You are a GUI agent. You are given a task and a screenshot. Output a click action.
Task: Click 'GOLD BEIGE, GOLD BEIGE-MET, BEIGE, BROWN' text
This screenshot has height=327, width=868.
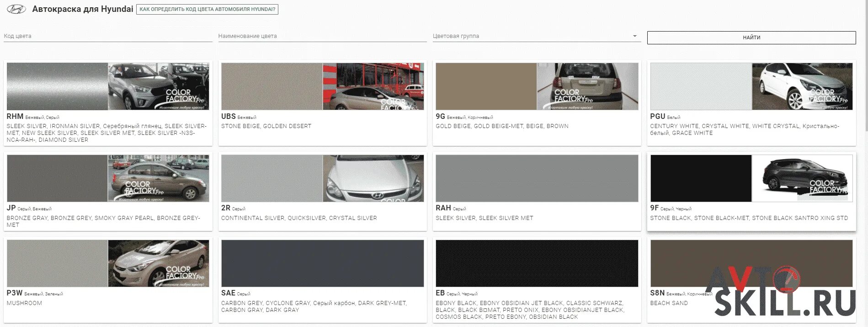pyautogui.click(x=502, y=126)
